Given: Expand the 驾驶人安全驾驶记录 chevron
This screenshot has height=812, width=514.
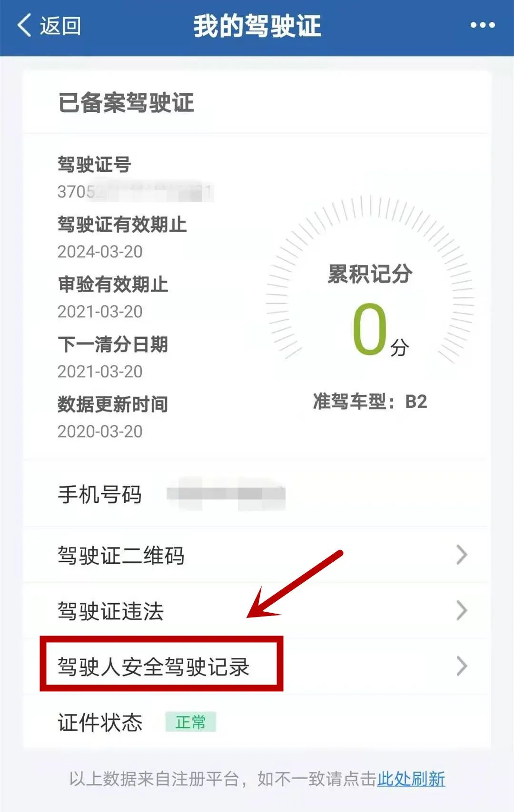Looking at the screenshot, I should coord(462,666).
